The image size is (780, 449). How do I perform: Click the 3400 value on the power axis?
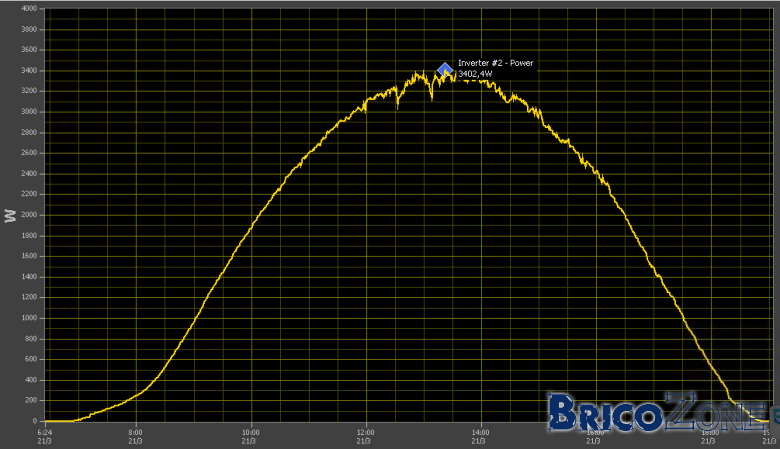[29, 71]
